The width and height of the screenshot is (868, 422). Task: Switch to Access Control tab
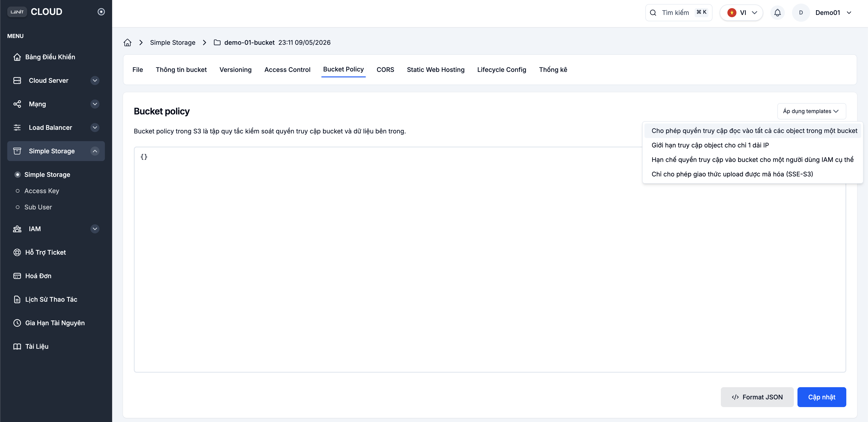coord(288,70)
